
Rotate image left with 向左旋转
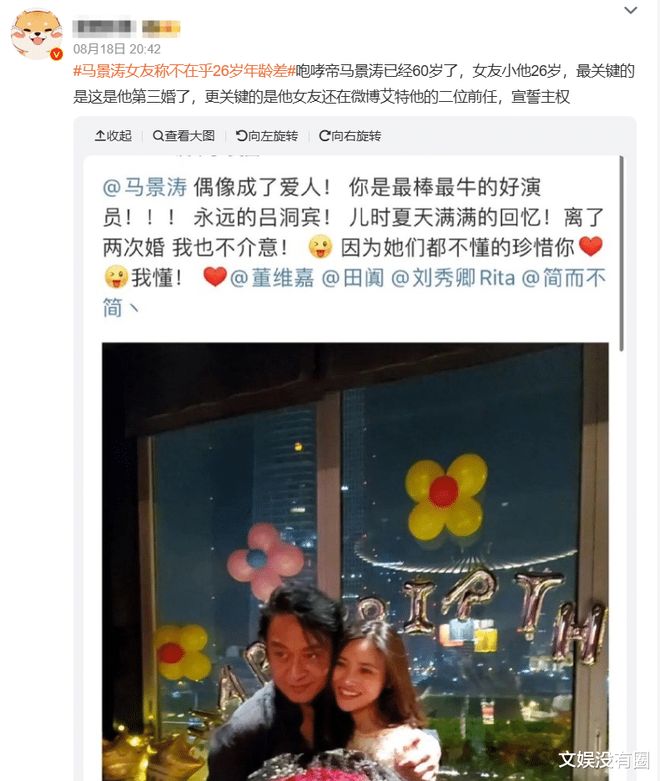coord(267,135)
